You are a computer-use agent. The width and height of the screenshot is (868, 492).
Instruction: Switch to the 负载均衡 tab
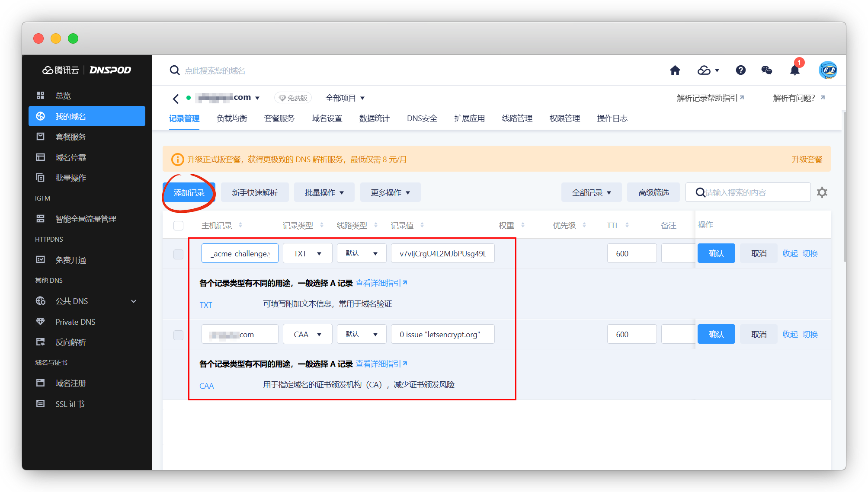point(231,118)
